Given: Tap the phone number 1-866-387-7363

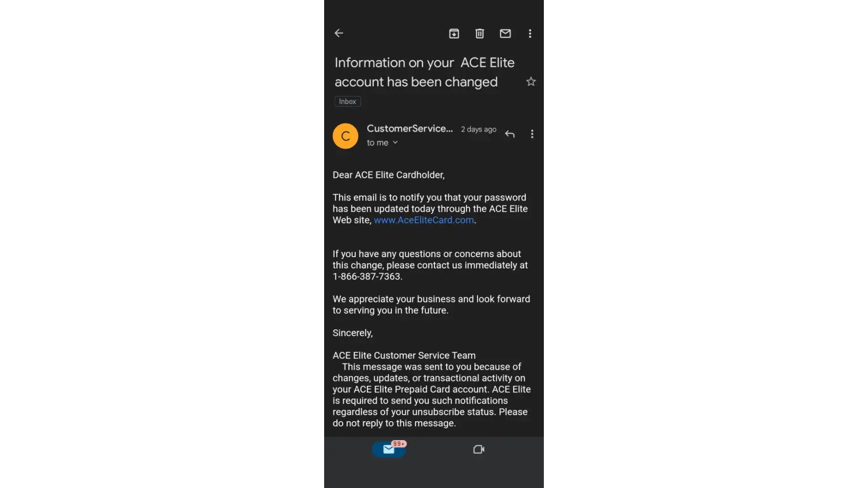Looking at the screenshot, I should 367,276.
